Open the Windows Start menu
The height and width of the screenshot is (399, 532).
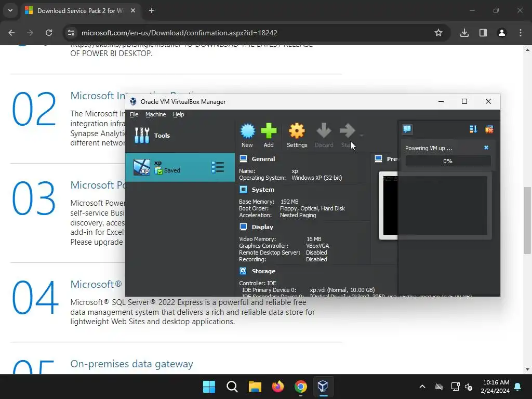tap(209, 387)
